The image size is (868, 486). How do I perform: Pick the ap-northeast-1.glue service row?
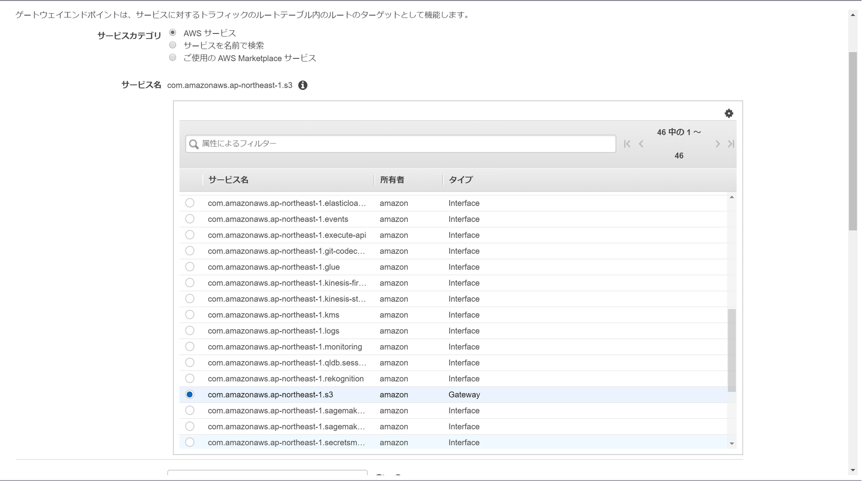pos(273,267)
